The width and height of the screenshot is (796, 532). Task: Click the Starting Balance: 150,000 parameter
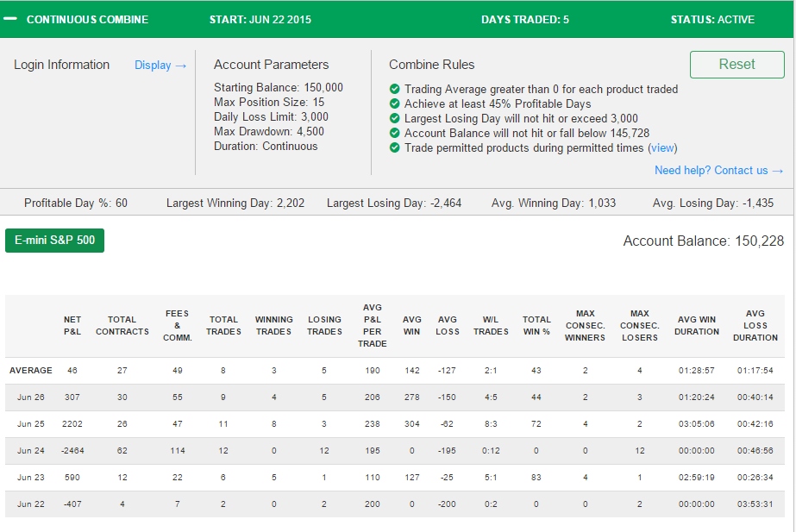(x=279, y=87)
